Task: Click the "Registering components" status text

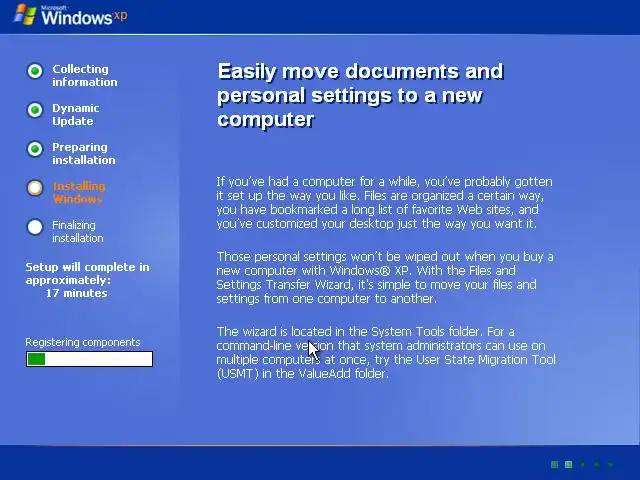Action: (83, 342)
